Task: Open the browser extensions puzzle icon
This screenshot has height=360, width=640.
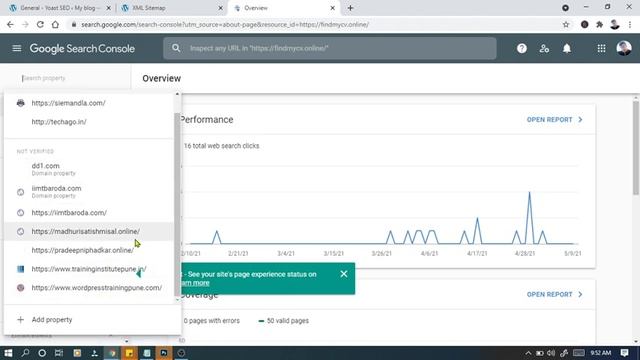Action: pos(599,24)
